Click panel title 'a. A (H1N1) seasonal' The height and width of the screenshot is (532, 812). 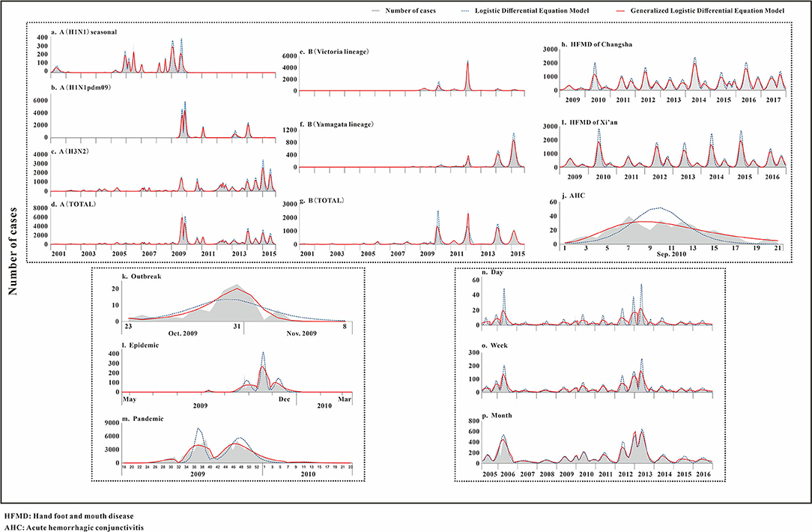[84, 32]
